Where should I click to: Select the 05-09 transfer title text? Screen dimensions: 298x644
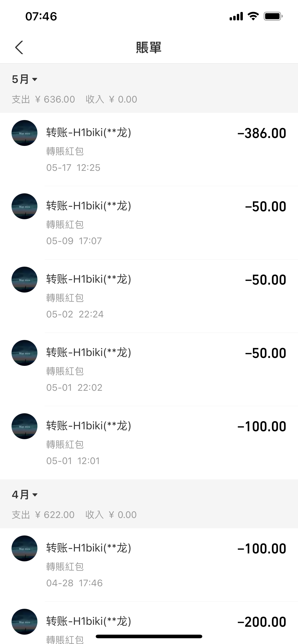click(89, 206)
